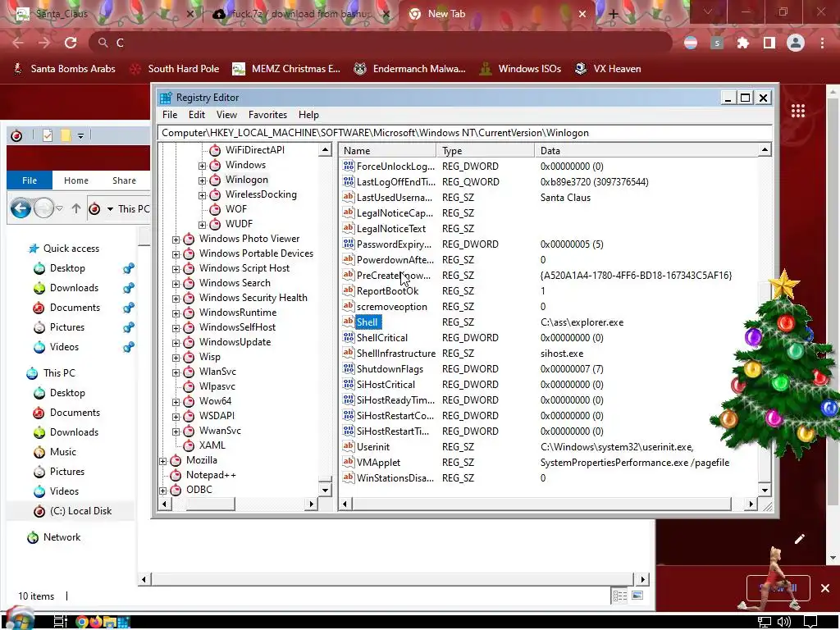Screen dimensions: 840x630
Task: Click the Network icon in Explorer
Action: point(33,537)
